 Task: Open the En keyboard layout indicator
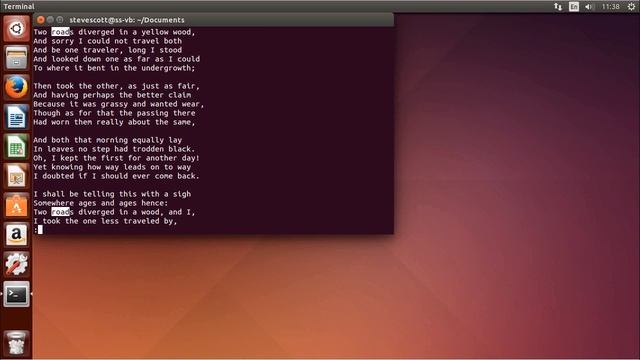[574, 7]
